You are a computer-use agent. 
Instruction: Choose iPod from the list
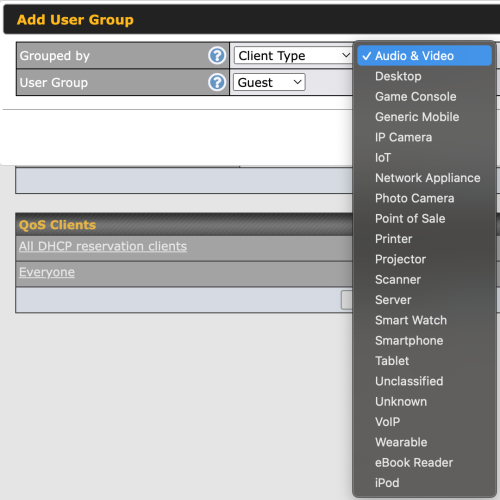tap(424, 483)
